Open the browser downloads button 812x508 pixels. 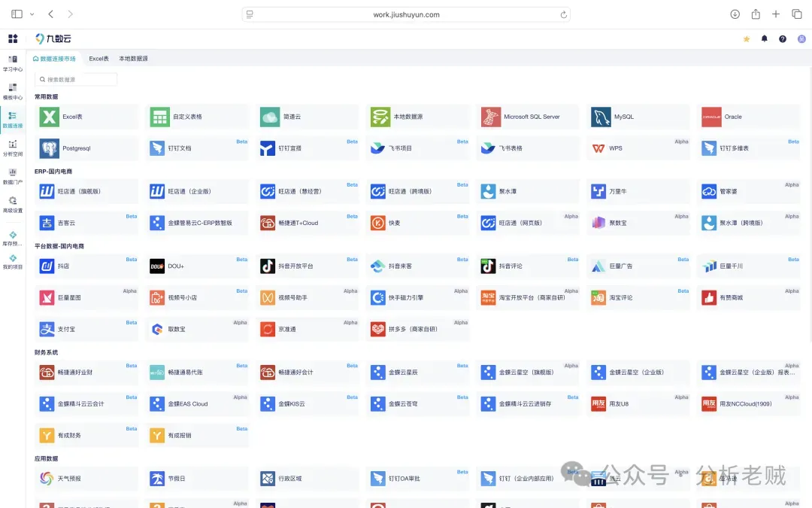(735, 14)
